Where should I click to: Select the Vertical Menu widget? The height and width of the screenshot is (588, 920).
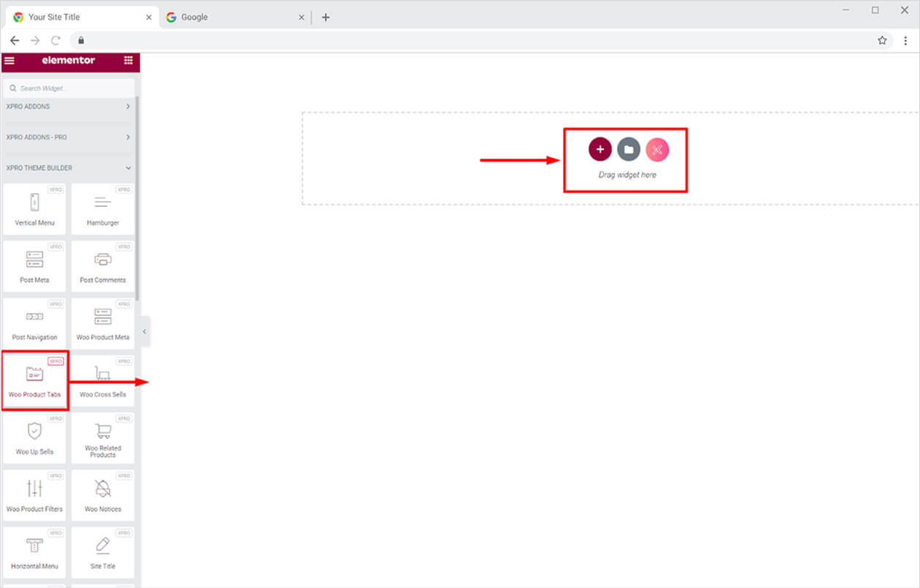tap(34, 208)
